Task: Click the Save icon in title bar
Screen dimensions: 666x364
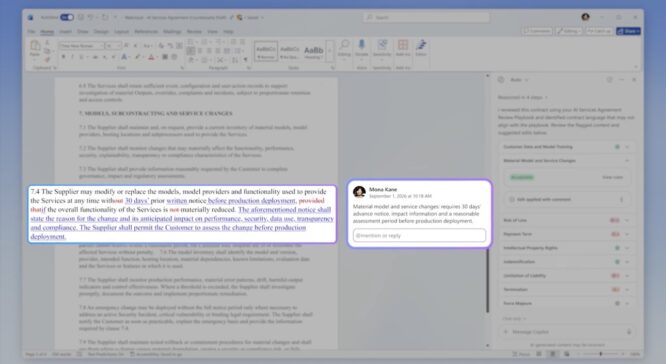Action: [81, 17]
